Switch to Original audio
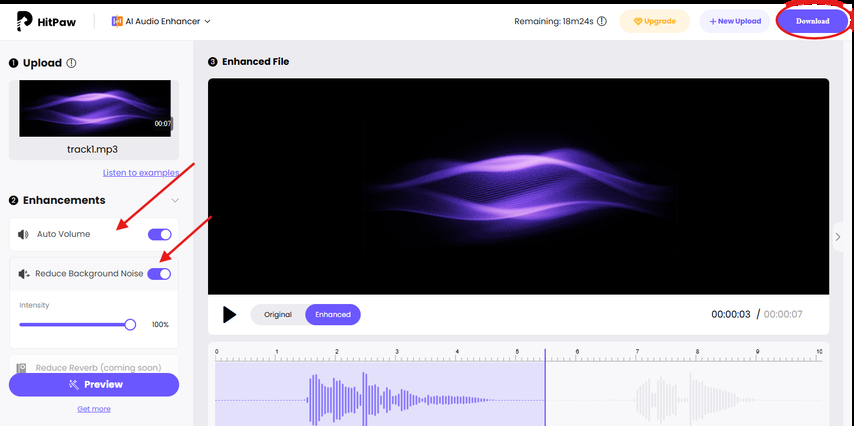854x426 pixels. tap(278, 314)
